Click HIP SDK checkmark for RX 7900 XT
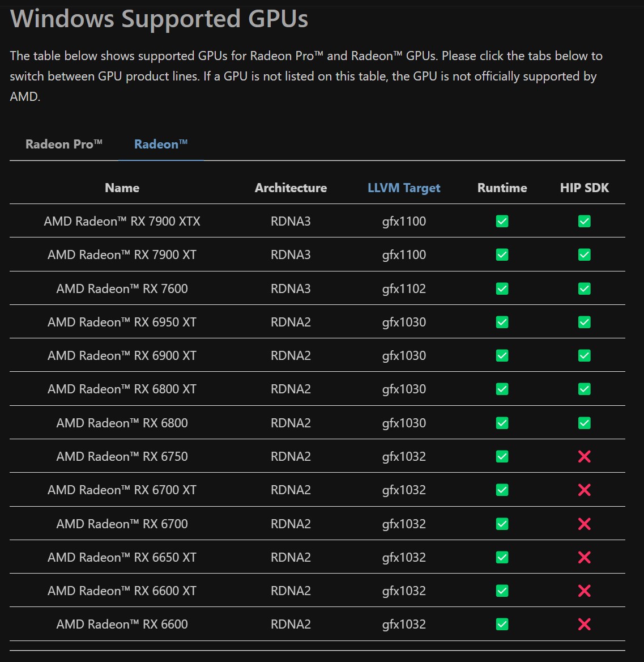 (x=585, y=254)
